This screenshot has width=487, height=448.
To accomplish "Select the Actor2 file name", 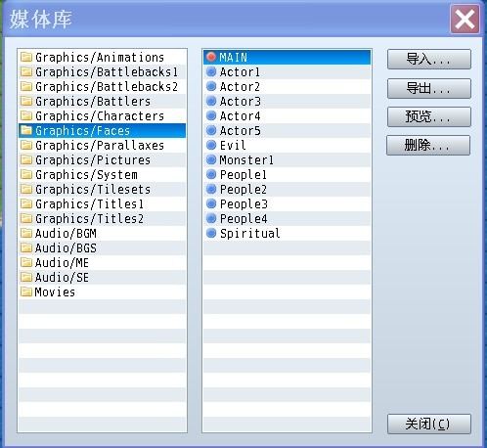I will tap(240, 87).
